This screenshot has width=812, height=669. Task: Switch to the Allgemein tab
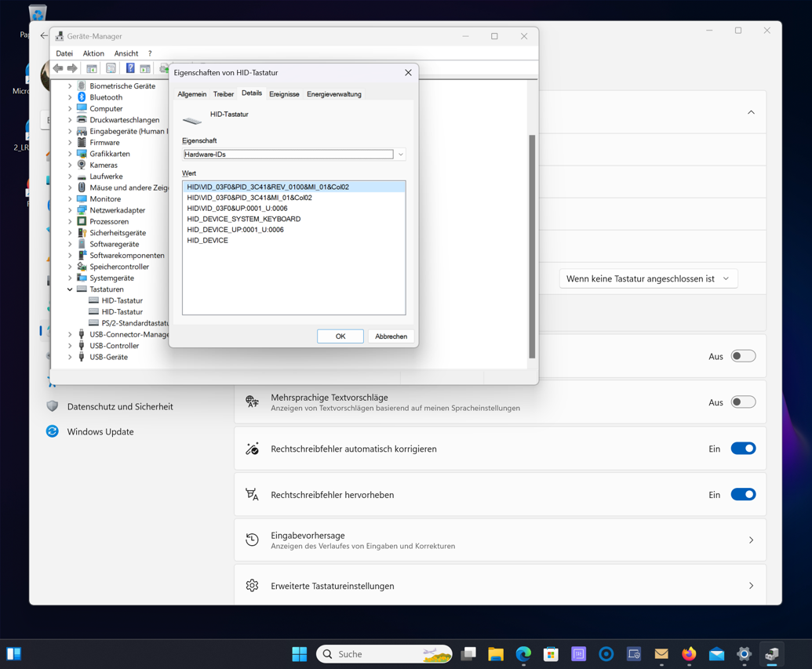(x=191, y=94)
